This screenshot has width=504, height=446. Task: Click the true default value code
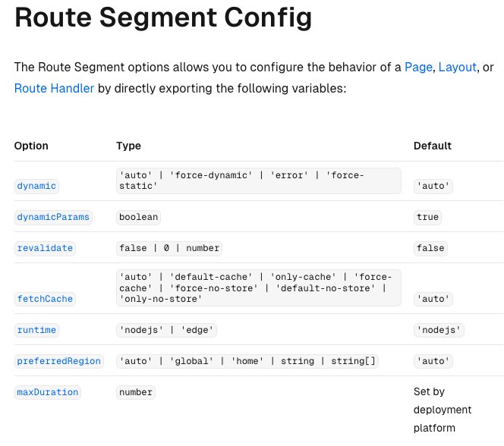coord(427,218)
